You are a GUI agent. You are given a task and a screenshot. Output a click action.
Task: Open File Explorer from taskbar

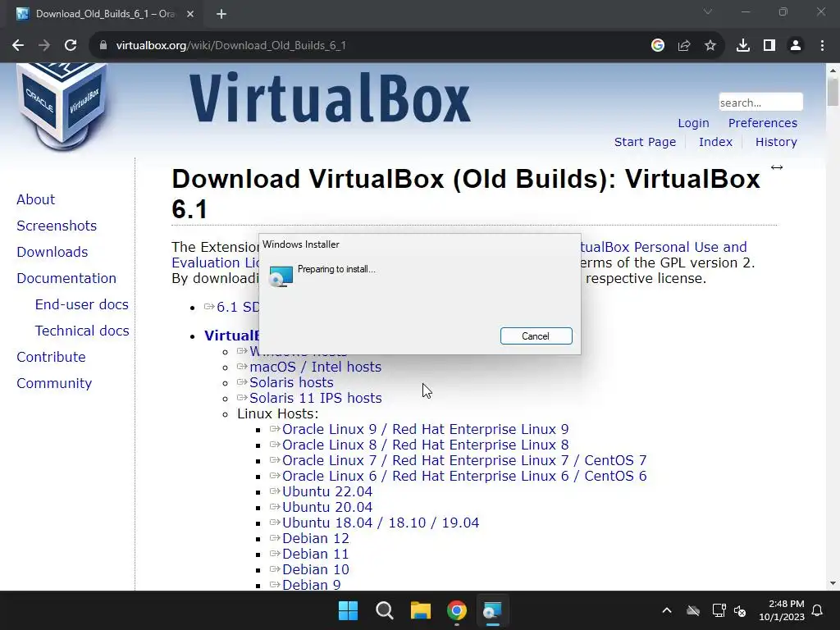click(x=421, y=610)
